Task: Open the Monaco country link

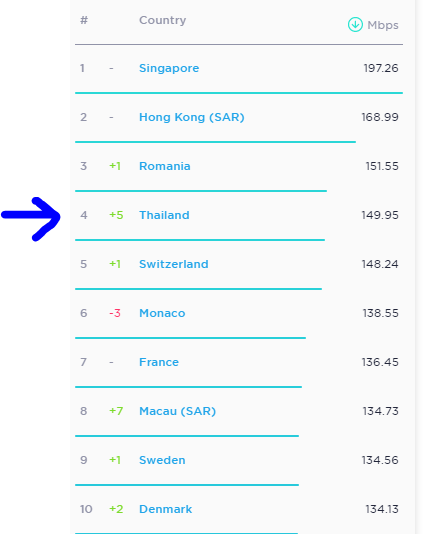Action: (x=162, y=313)
